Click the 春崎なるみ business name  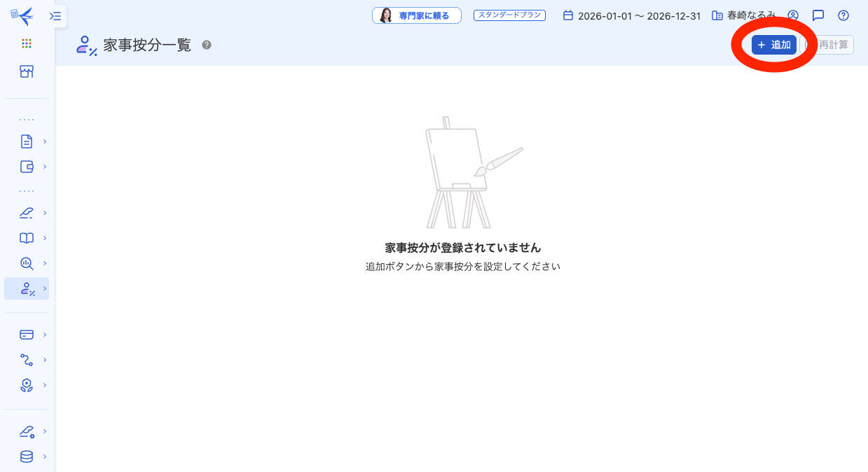pos(752,15)
